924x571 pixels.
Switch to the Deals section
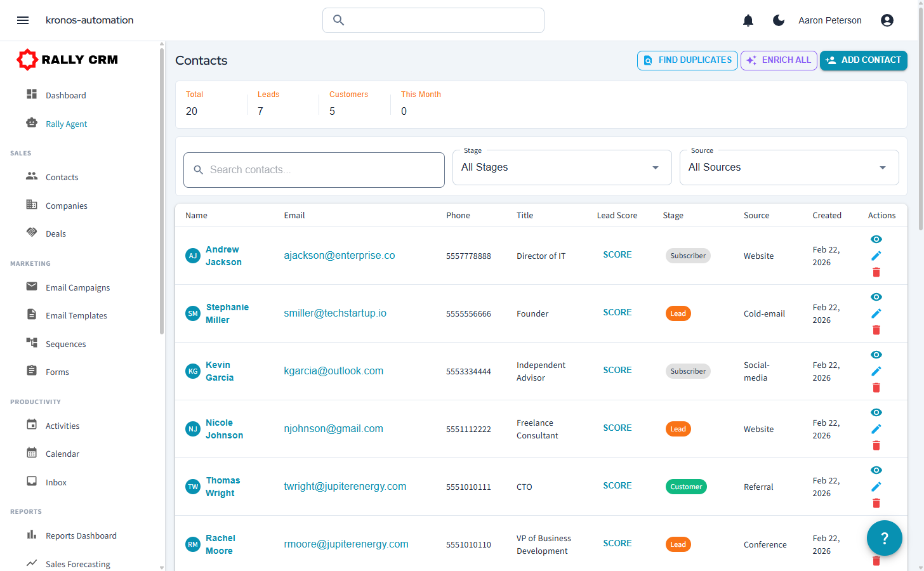click(55, 233)
